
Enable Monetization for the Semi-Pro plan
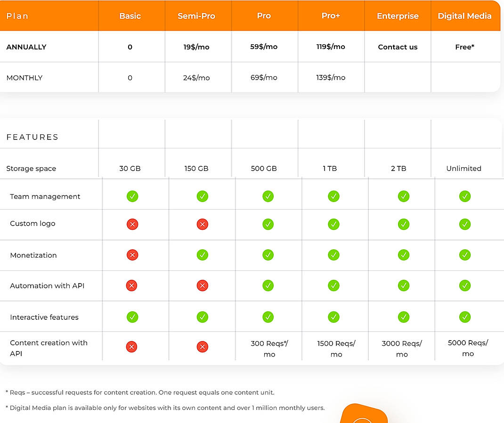point(202,255)
